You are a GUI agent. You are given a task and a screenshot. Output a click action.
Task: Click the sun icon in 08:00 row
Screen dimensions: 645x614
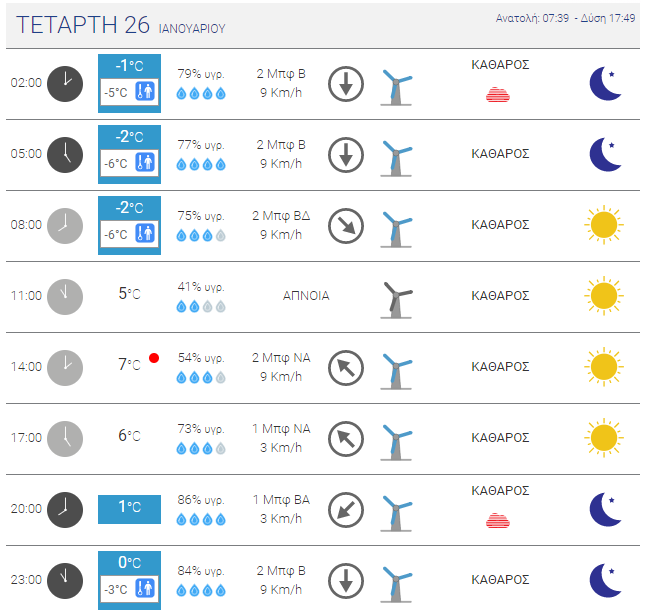pos(604,225)
